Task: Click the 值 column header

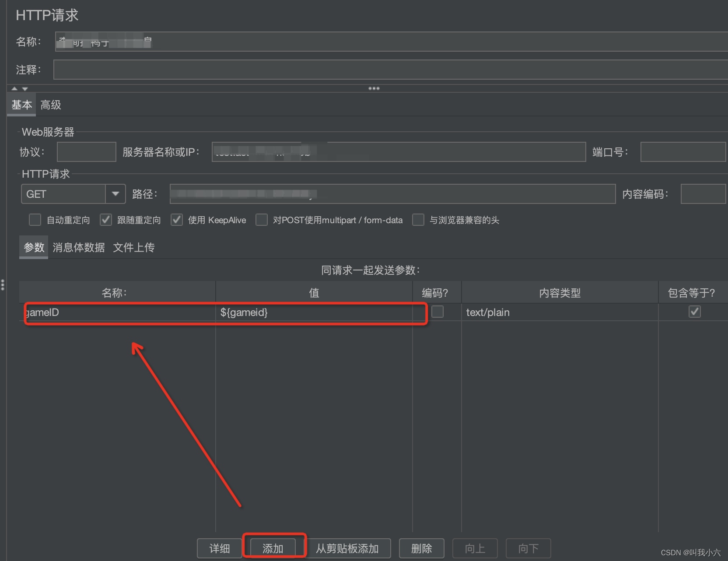Action: click(x=314, y=292)
